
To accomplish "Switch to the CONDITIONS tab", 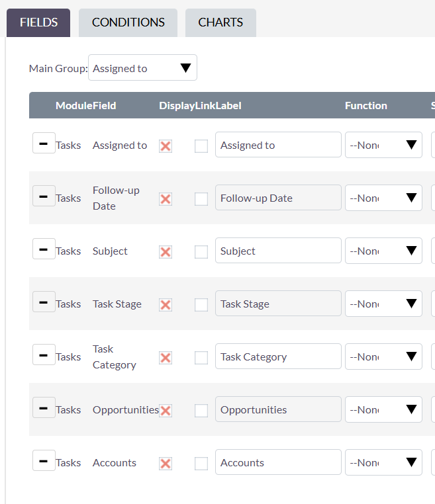I will [x=128, y=22].
